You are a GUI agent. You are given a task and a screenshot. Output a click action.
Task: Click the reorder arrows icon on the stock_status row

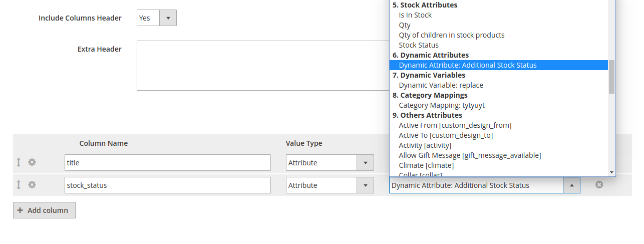point(19,185)
